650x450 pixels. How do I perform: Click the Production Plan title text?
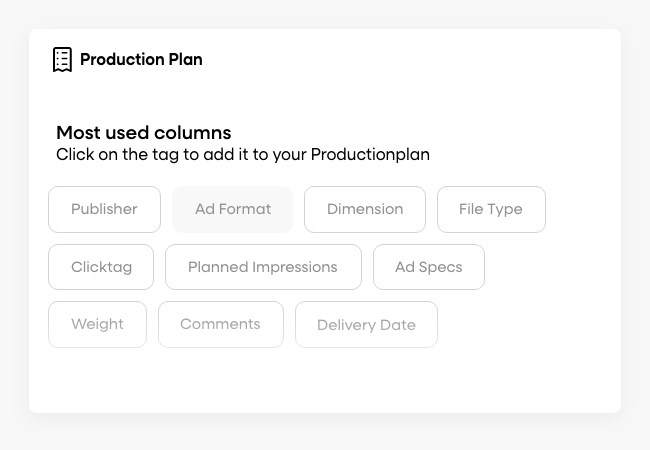click(141, 60)
